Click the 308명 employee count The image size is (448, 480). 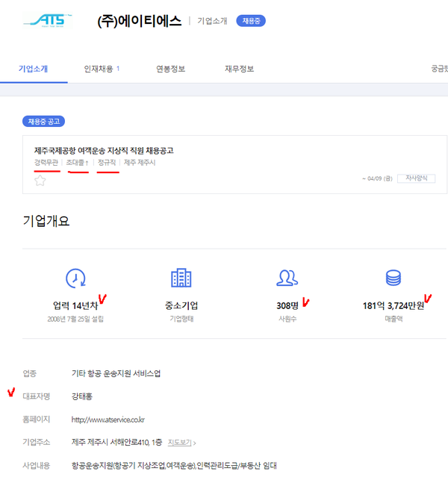pos(287,305)
